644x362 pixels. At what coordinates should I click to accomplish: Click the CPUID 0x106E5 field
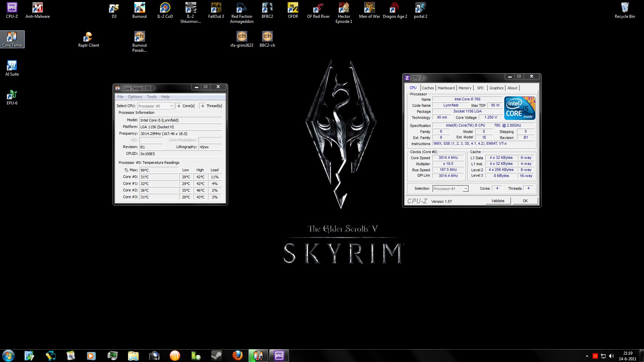click(180, 154)
